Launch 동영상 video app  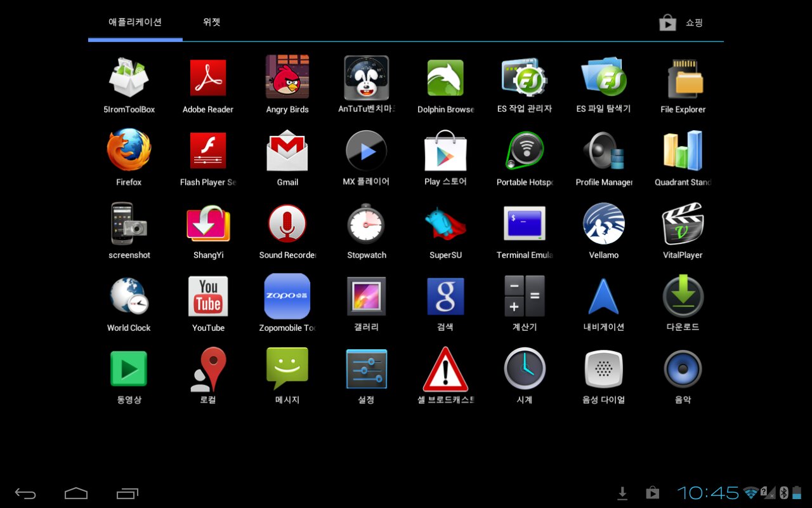pyautogui.click(x=129, y=377)
